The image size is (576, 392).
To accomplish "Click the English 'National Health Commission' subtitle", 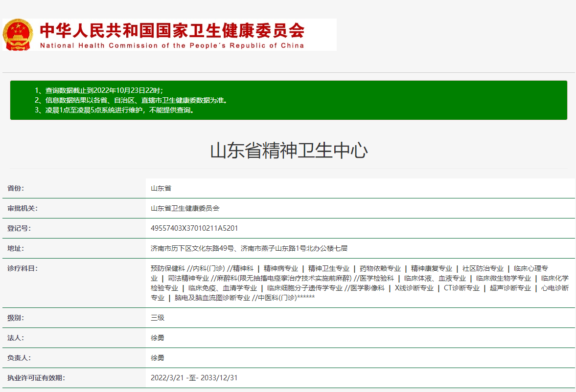I will (x=172, y=45).
